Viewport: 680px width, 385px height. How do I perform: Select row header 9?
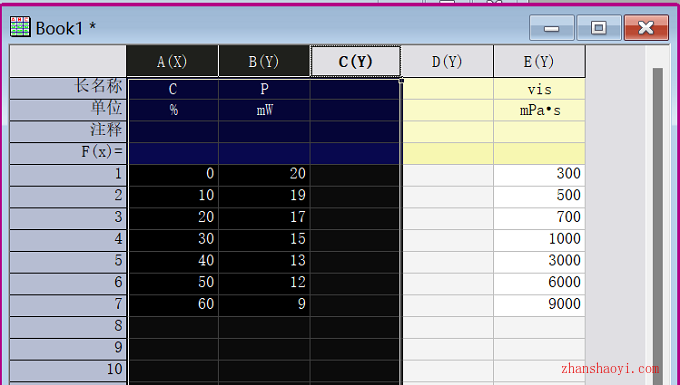68,349
